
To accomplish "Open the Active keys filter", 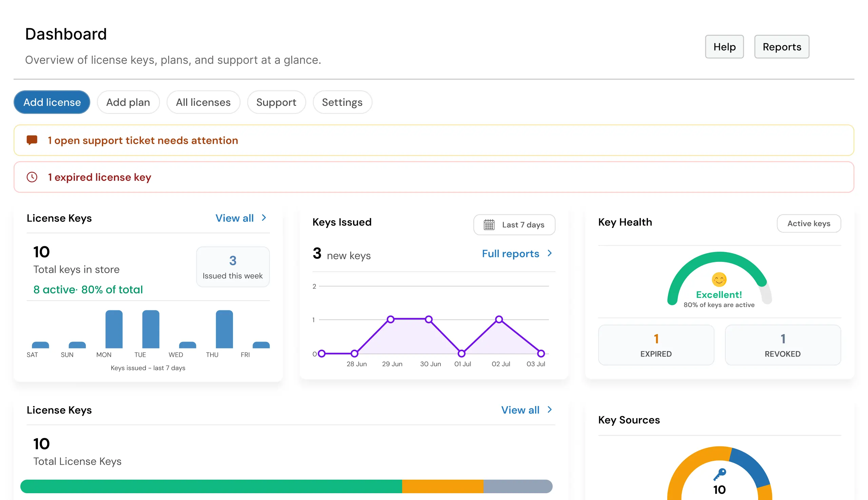I will tap(808, 223).
